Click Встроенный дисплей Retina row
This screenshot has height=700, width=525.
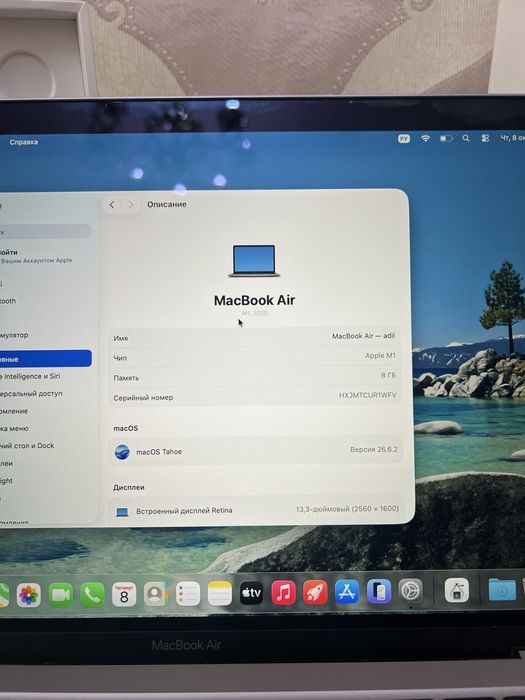[x=256, y=510]
